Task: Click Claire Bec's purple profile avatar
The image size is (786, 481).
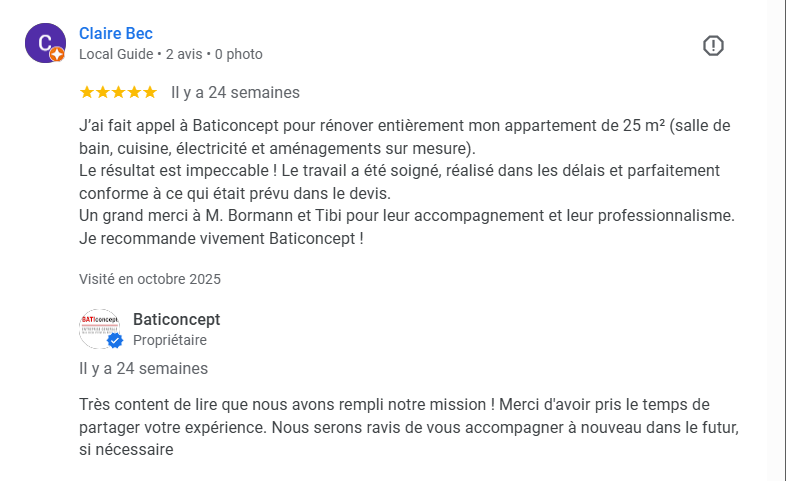Action: pyautogui.click(x=43, y=42)
